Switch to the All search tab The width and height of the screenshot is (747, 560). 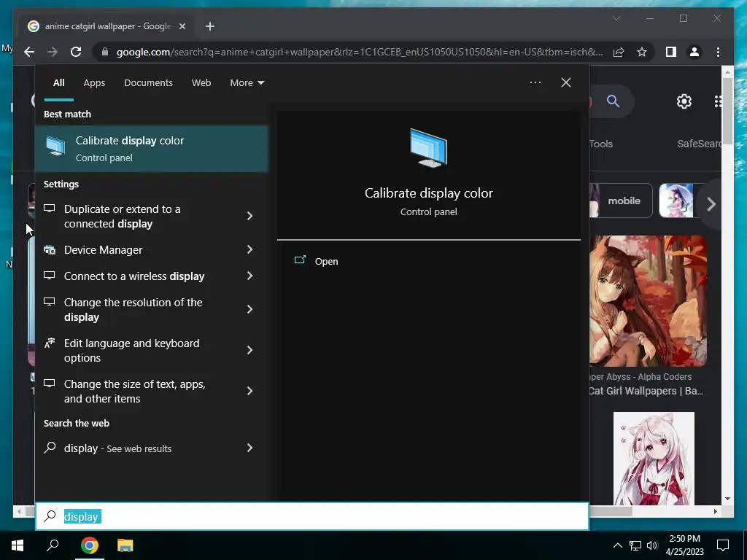click(x=58, y=83)
